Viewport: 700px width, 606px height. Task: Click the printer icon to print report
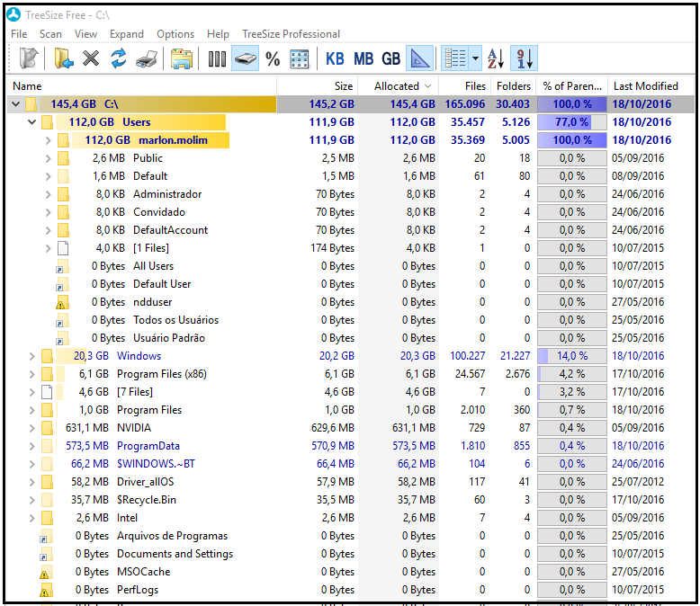(x=146, y=58)
